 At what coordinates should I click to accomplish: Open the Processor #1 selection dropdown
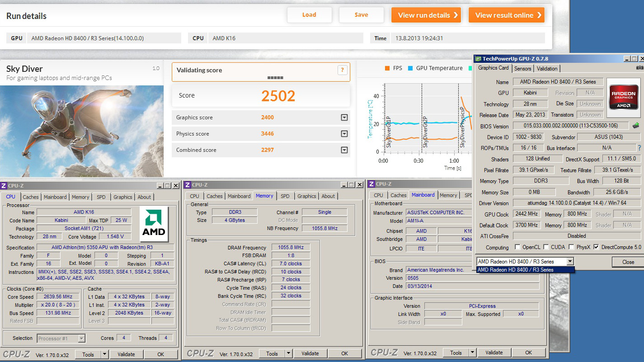tap(81, 338)
